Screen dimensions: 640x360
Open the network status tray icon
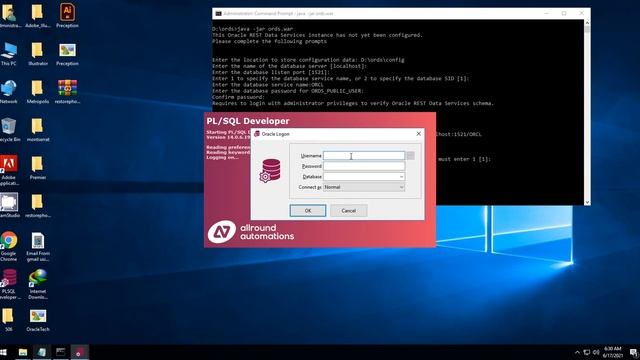coord(587,352)
